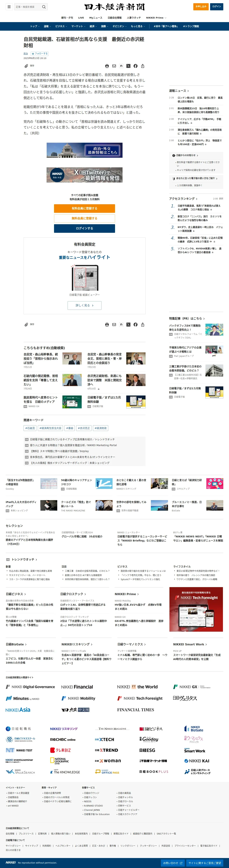Open the FINANCIAL TIMES logo link

[136, 710]
